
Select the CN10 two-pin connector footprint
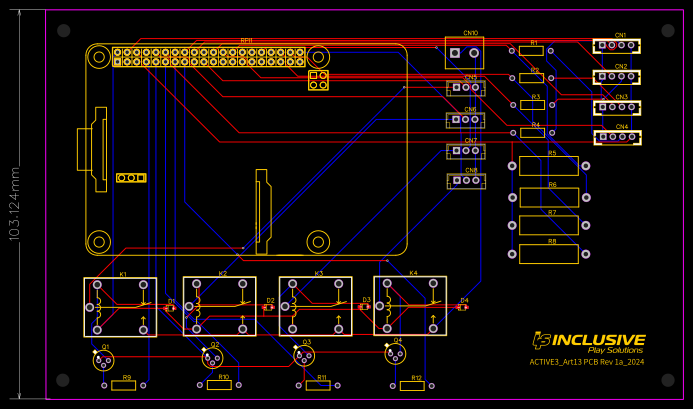tap(464, 52)
